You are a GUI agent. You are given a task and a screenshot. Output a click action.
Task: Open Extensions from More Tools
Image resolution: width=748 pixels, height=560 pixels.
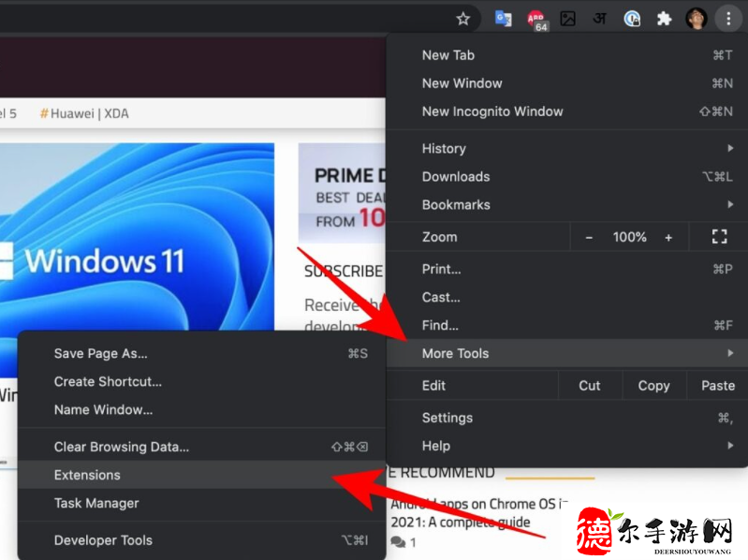(202, 475)
